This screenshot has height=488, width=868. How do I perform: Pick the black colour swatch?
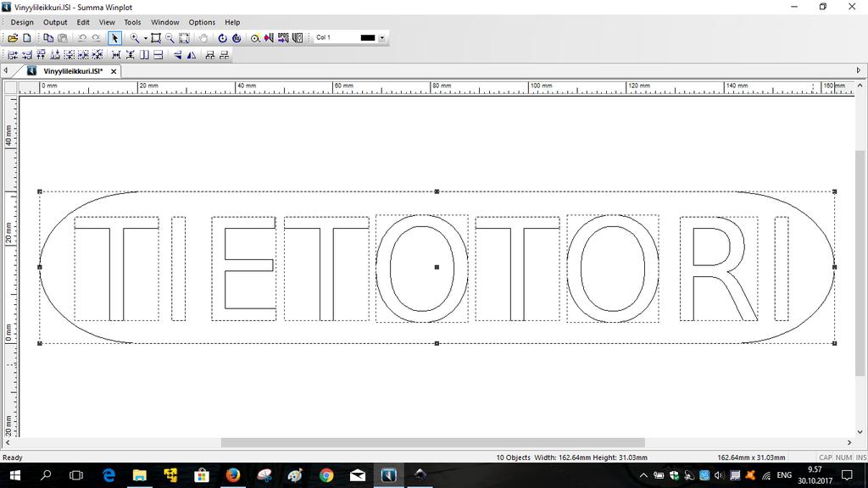(368, 37)
